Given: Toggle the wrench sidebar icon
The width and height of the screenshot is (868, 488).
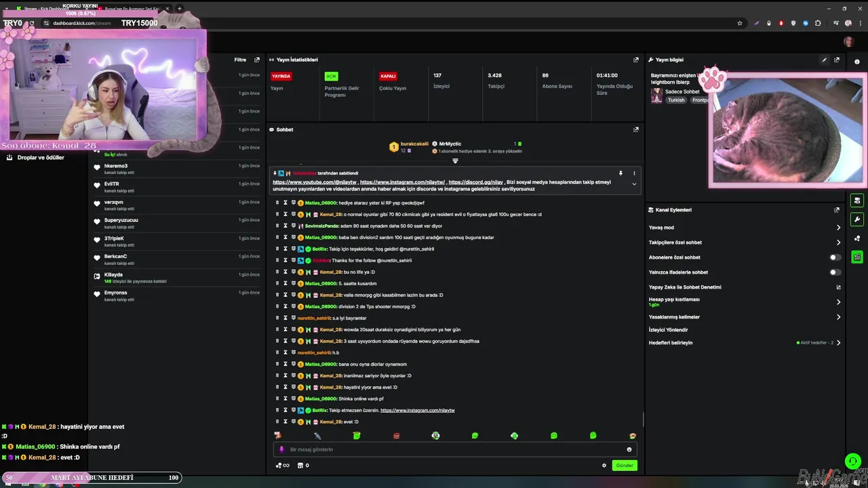Looking at the screenshot, I should (x=857, y=220).
